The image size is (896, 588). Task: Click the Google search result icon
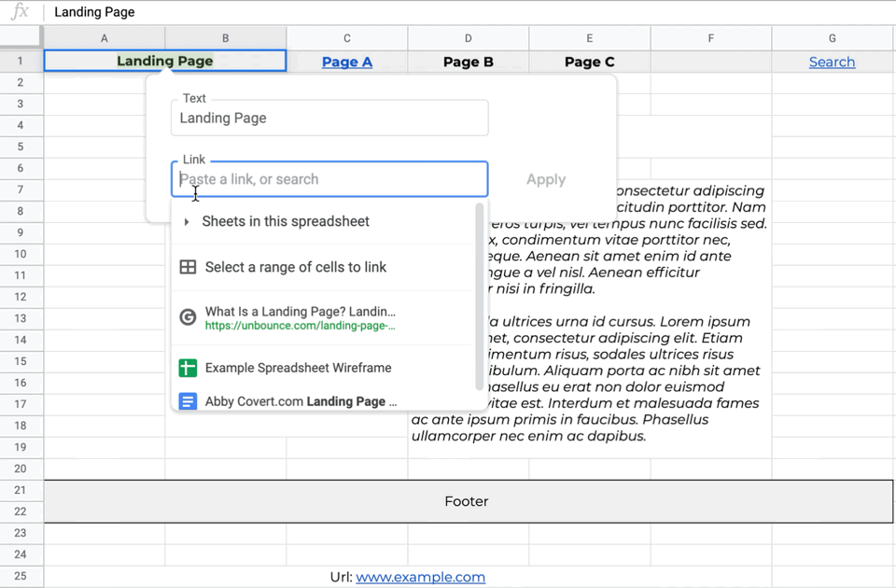pyautogui.click(x=188, y=317)
